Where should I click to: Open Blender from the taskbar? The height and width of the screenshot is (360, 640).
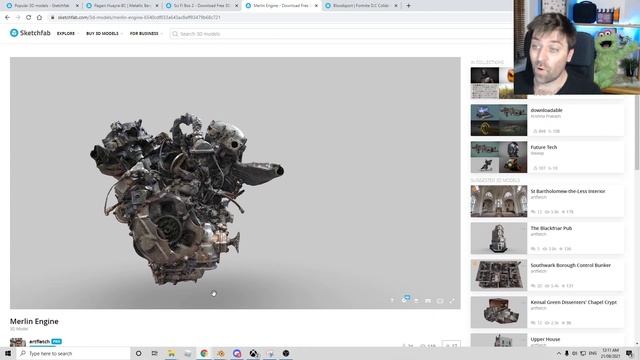(220, 353)
